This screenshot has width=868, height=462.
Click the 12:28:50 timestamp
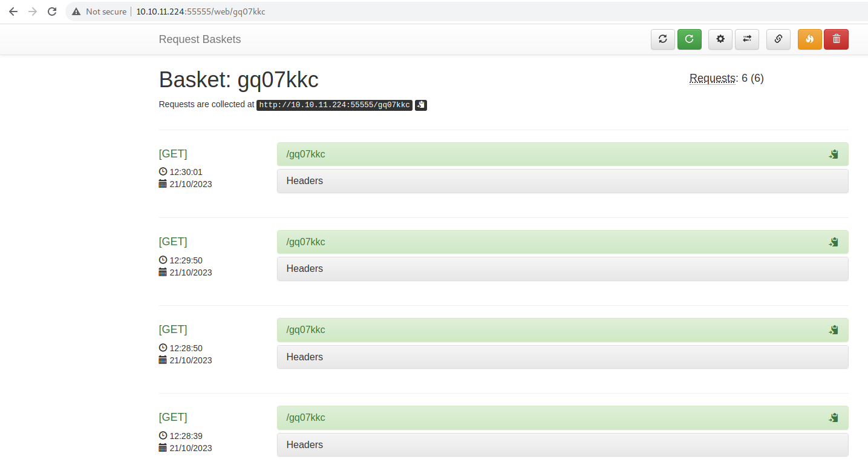186,348
